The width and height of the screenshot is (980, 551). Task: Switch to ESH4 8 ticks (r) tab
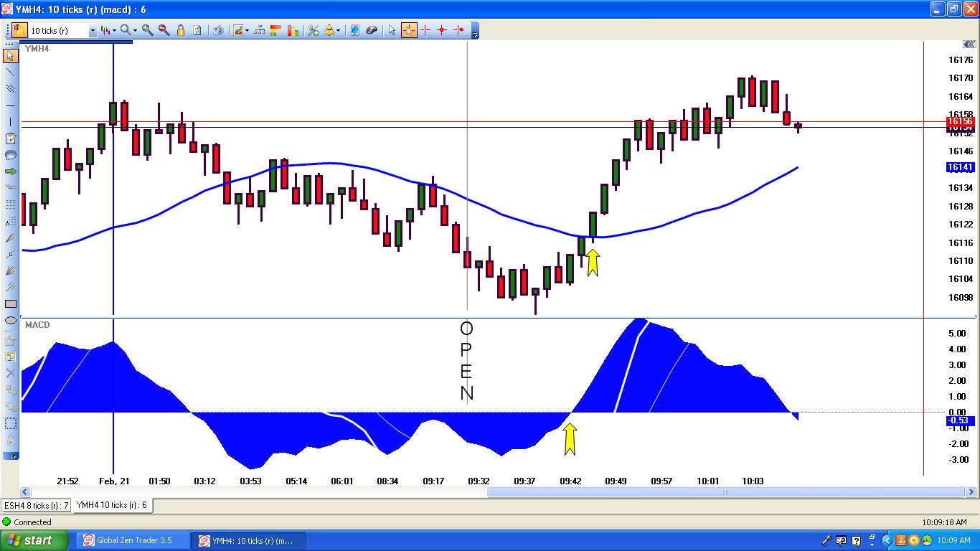tap(36, 505)
